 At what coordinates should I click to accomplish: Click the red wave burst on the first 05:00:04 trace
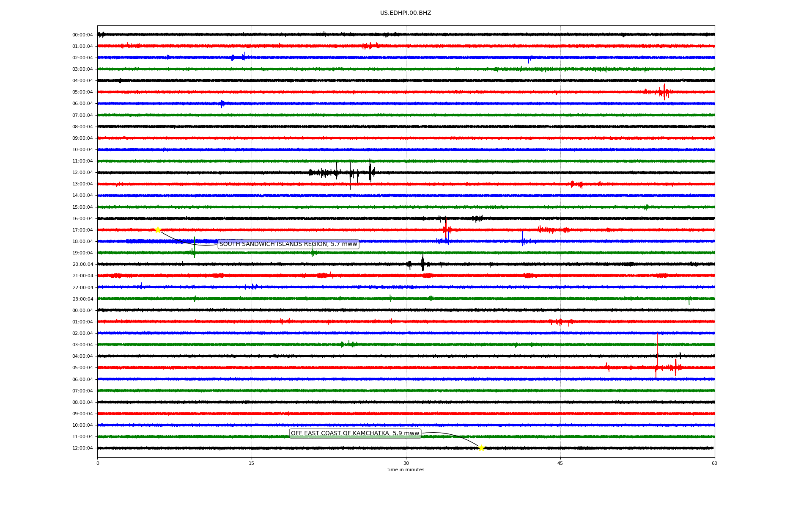664,91
